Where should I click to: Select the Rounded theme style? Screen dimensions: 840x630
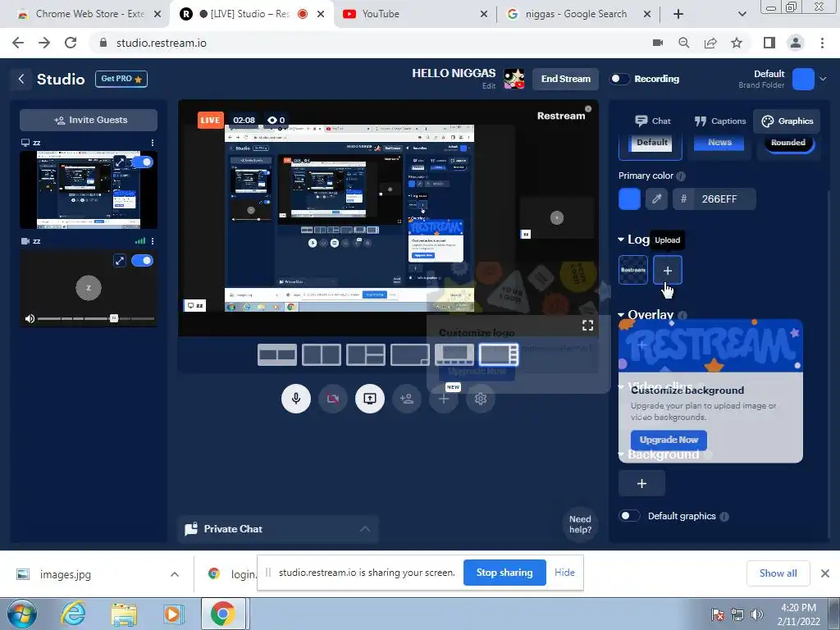tap(788, 145)
